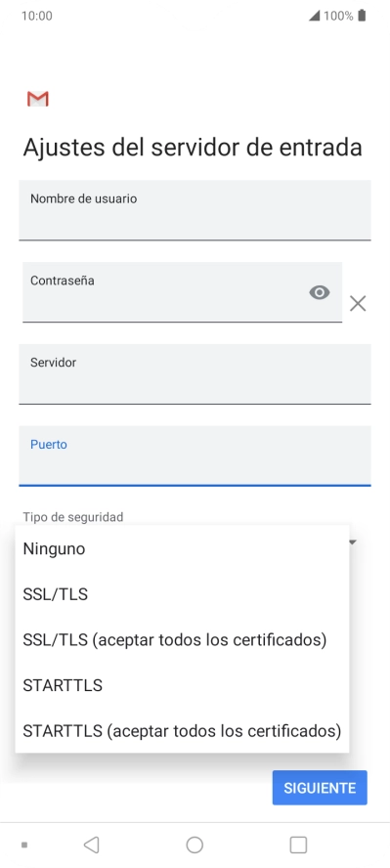The width and height of the screenshot is (390, 868).
Task: Select SSL/TLS (aceptar todos los certificados)
Action: coord(182,639)
